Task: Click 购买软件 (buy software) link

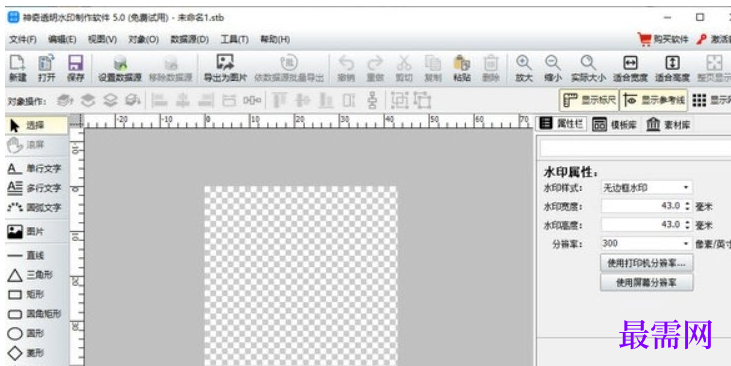Action: click(663, 40)
